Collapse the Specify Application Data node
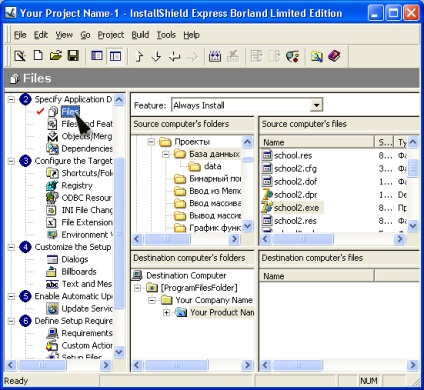Screen dimensions: 424x390 coord(12,99)
